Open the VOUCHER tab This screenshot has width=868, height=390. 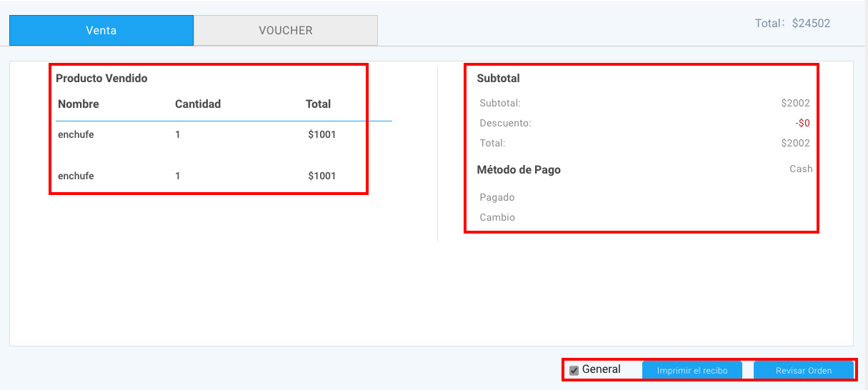286,31
